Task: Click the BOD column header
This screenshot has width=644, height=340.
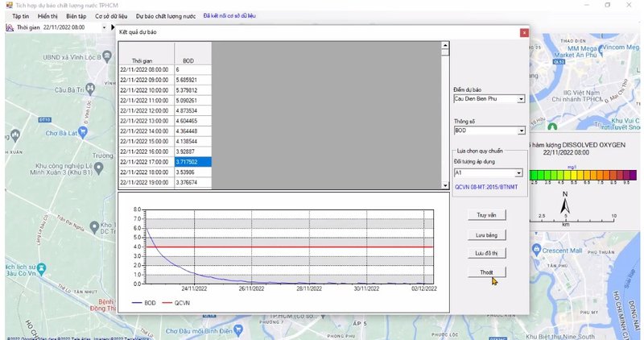Action: [193, 53]
